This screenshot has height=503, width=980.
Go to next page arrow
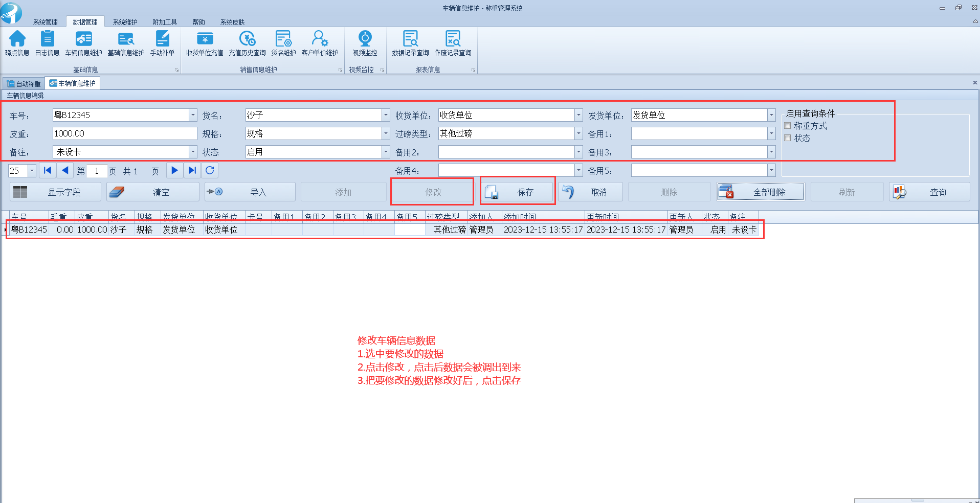[x=174, y=170]
